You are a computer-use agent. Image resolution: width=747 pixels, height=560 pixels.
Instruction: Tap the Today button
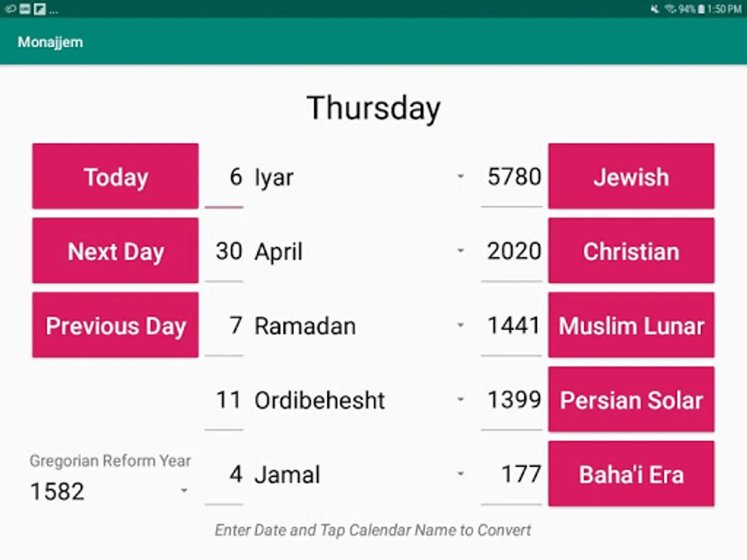point(115,177)
